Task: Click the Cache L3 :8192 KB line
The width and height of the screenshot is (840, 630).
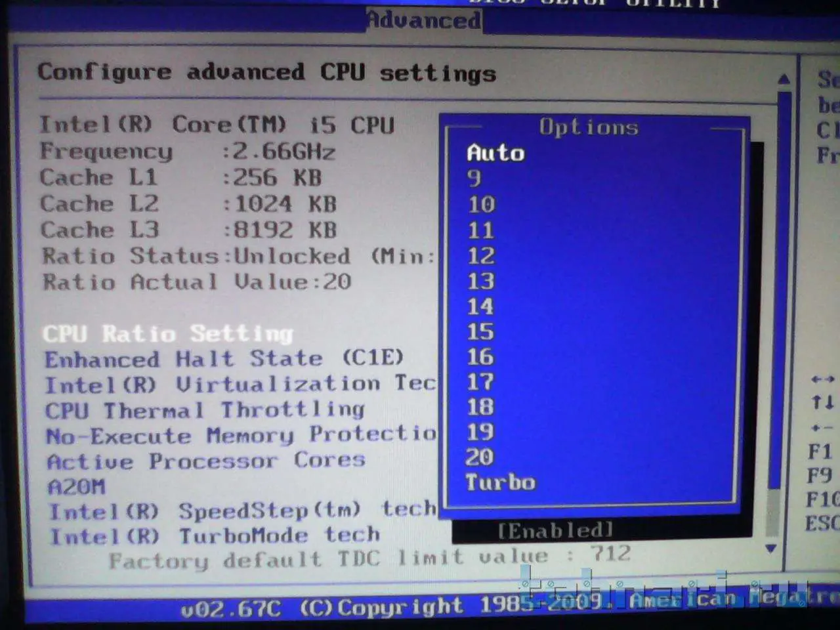Action: click(x=188, y=230)
